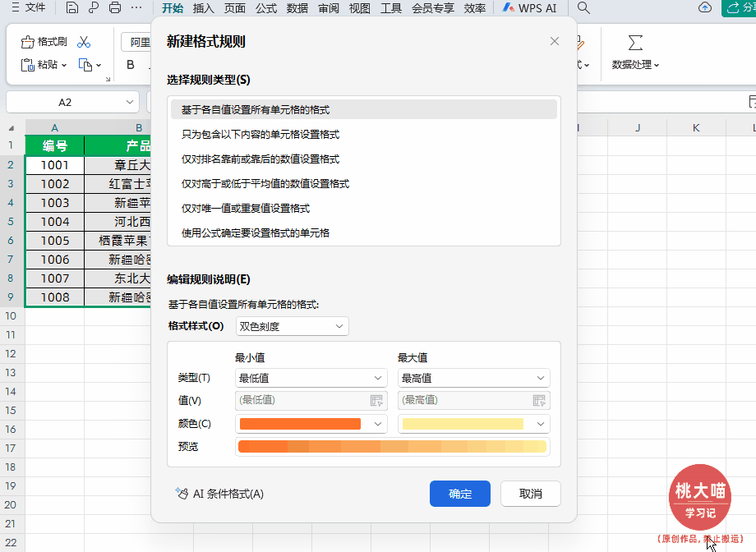Click the 粘贴 paste icon
This screenshot has width=756, height=552.
tap(27, 65)
